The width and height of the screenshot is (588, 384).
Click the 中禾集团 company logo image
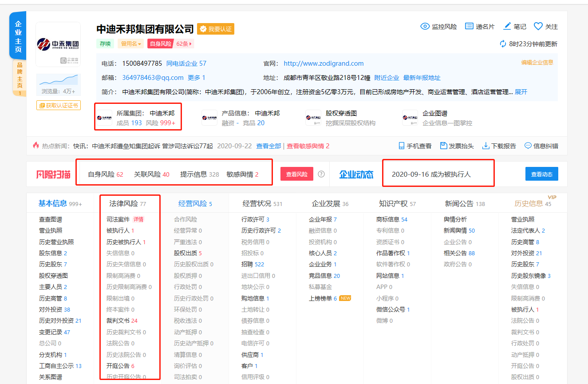pos(58,44)
